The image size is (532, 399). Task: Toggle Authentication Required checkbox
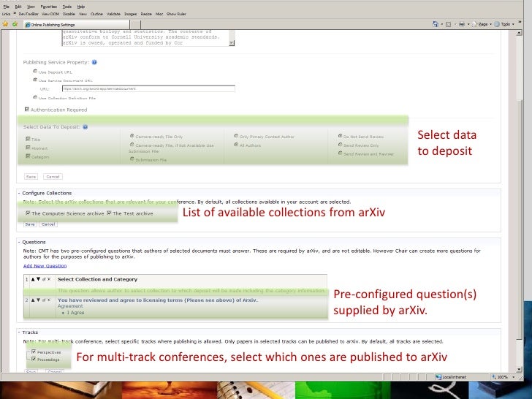click(x=27, y=110)
